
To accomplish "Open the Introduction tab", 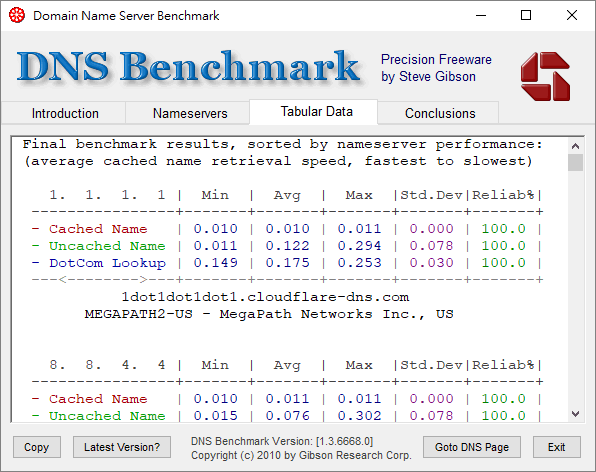I will (x=65, y=113).
